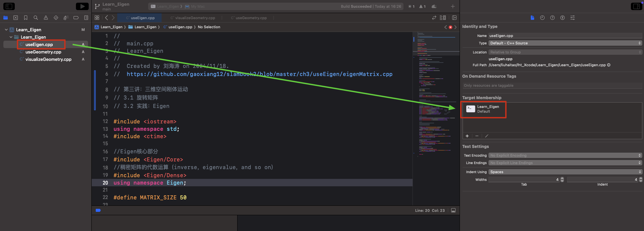Open the Test navigator diamond icon
The width and height of the screenshot is (644, 231).
pos(56,18)
